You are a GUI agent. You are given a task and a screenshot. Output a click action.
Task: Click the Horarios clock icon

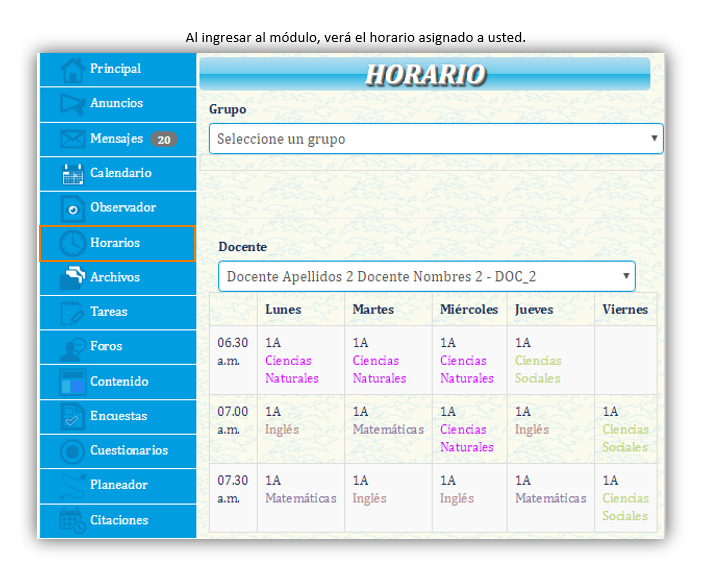click(72, 243)
